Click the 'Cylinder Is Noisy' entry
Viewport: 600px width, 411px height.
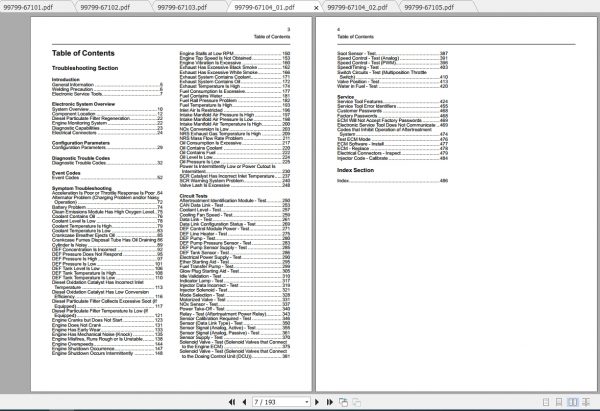click(107, 245)
